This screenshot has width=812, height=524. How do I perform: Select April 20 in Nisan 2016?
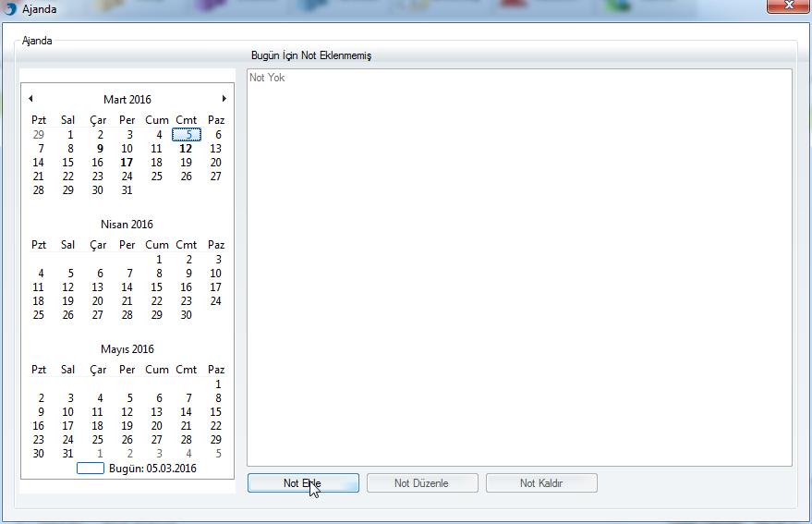pos(97,301)
